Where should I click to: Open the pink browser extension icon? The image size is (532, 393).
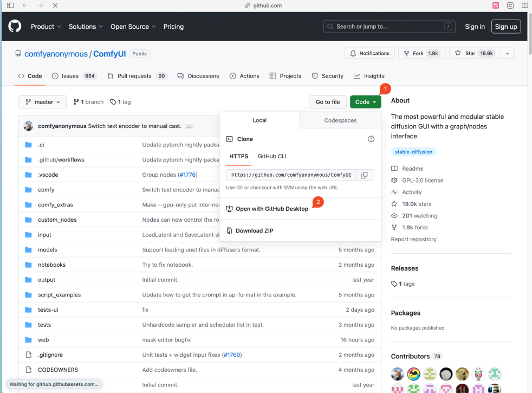tap(496, 5)
